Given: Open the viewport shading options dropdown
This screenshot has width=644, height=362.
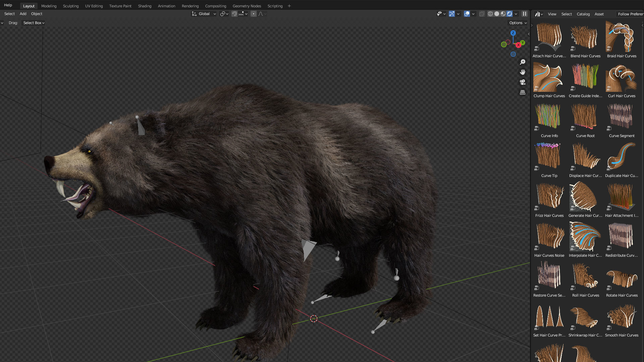Looking at the screenshot, I should pos(516,14).
